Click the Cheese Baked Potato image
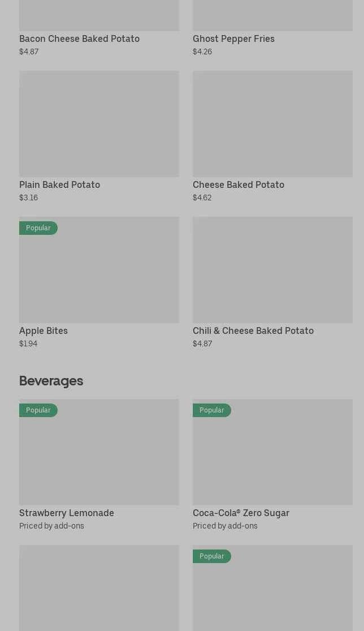364x631 pixels. click(x=272, y=123)
